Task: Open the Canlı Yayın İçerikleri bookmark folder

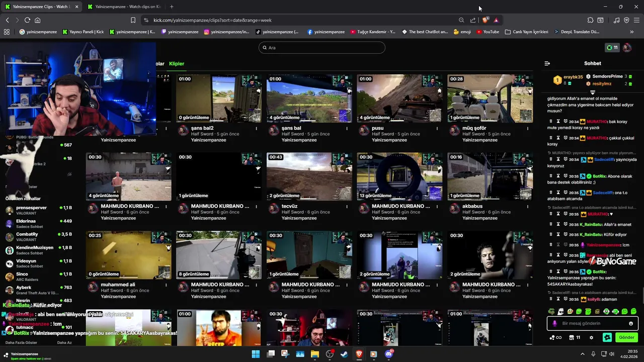Action: click(526, 32)
